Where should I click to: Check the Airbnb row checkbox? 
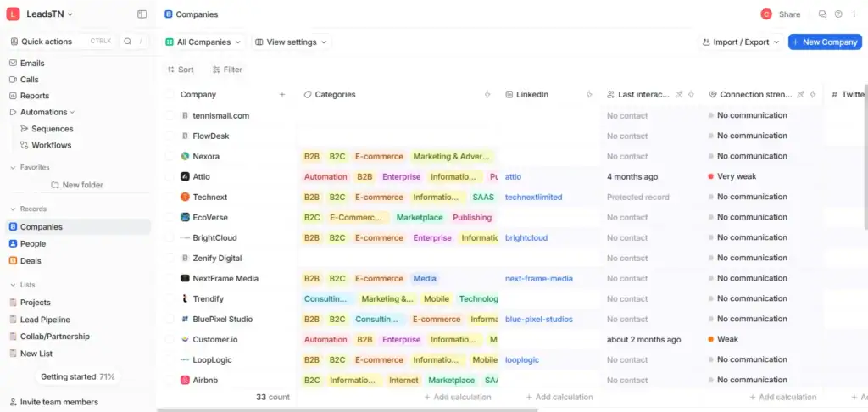[x=170, y=381]
